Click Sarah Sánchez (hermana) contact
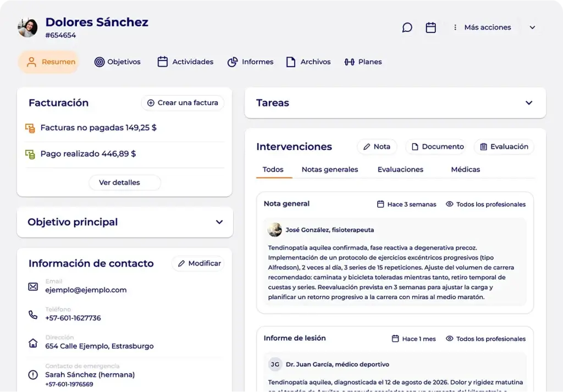The image size is (563, 392). (x=90, y=374)
